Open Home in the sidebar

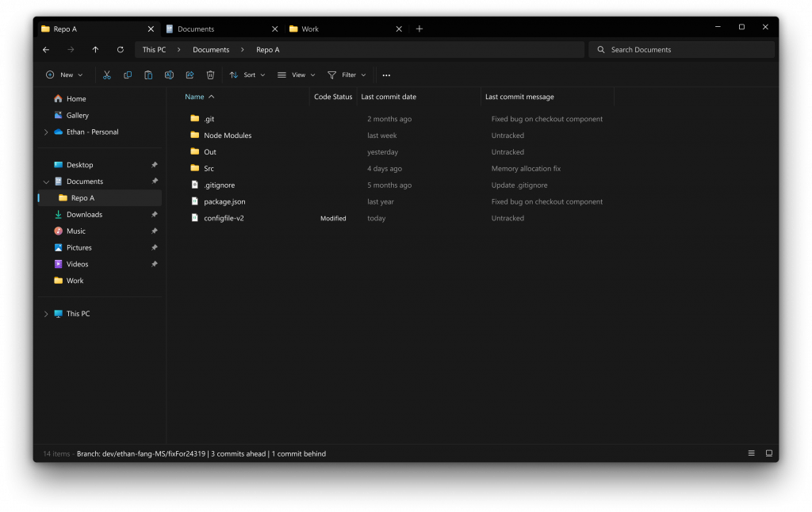tap(76, 99)
